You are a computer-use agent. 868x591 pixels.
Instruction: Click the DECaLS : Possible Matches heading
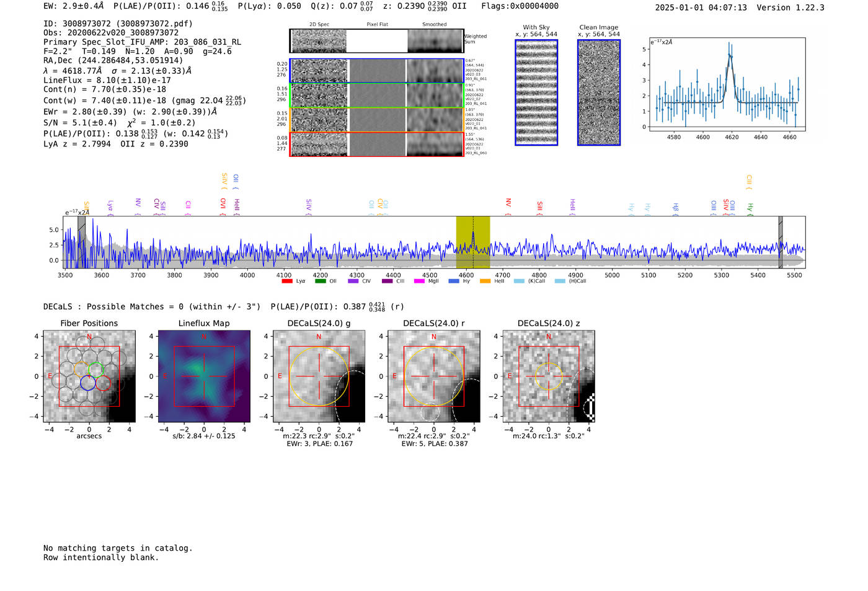tap(152, 307)
